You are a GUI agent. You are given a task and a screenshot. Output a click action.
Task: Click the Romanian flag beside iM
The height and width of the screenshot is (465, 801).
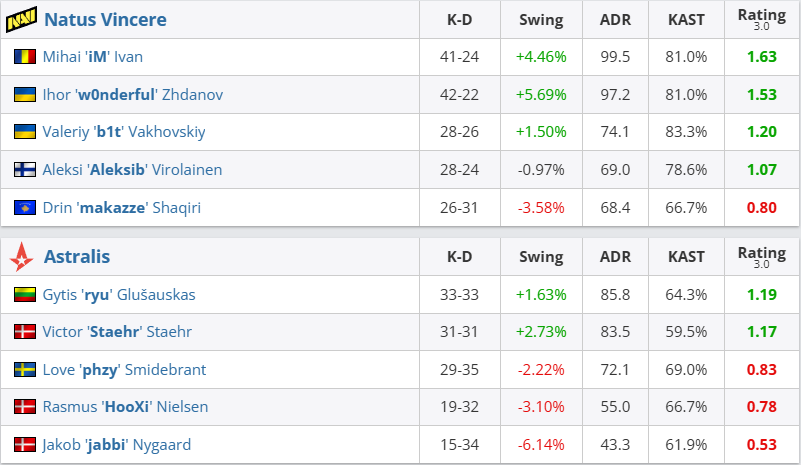pyautogui.click(x=25, y=57)
